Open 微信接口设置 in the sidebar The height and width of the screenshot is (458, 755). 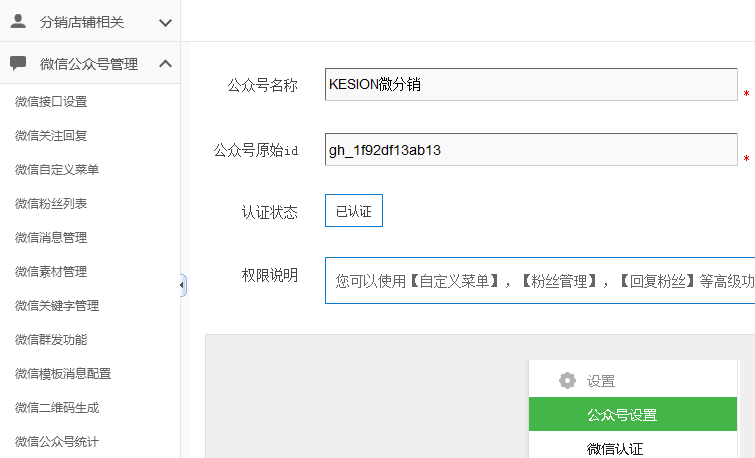(x=51, y=101)
